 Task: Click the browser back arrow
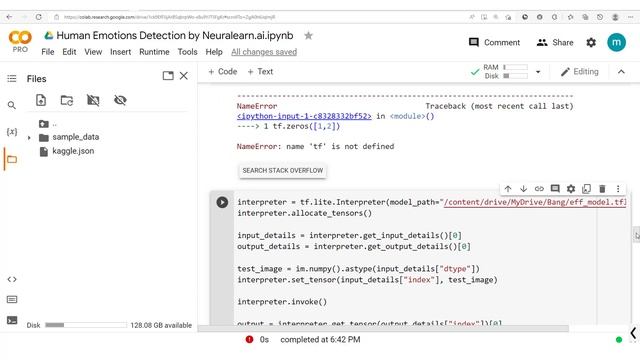[x=9, y=17]
